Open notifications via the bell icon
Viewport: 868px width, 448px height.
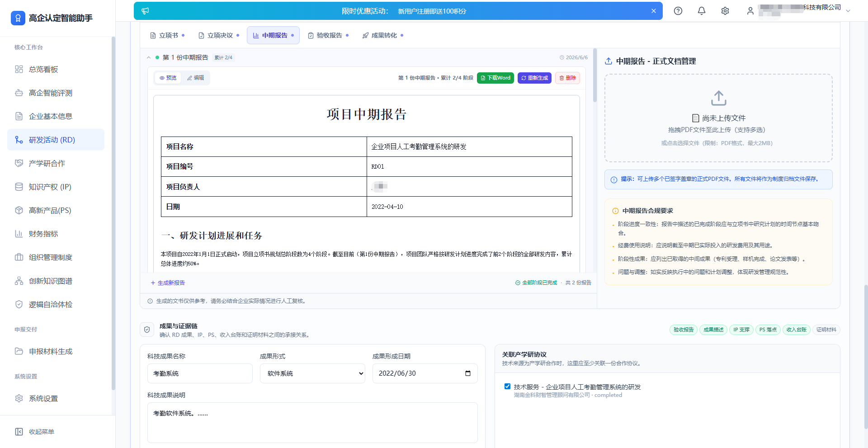[702, 11]
